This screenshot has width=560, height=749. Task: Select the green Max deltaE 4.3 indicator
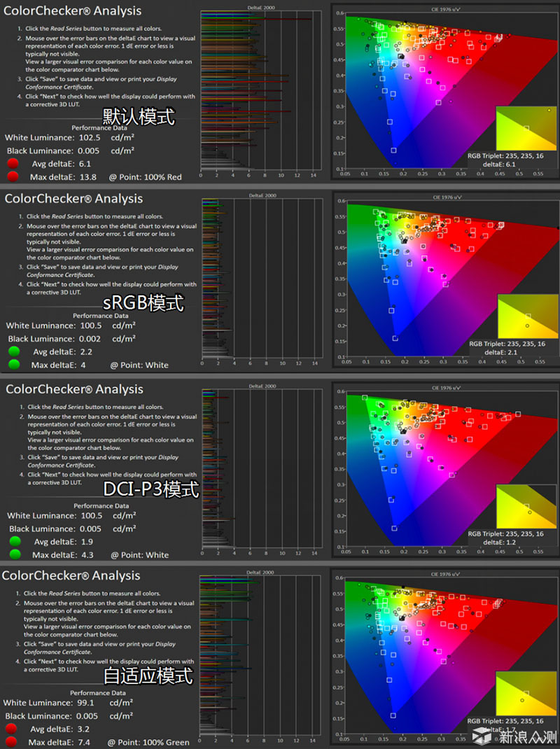pos(14,554)
